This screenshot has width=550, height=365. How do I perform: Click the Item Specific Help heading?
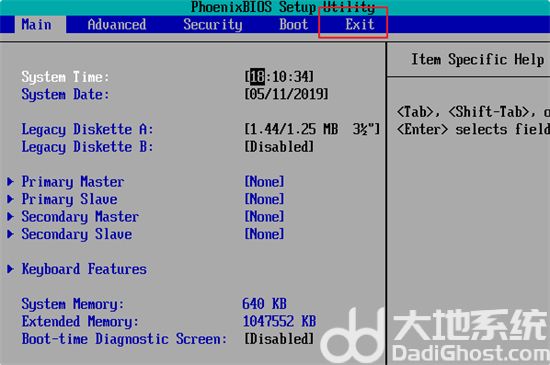(x=478, y=59)
